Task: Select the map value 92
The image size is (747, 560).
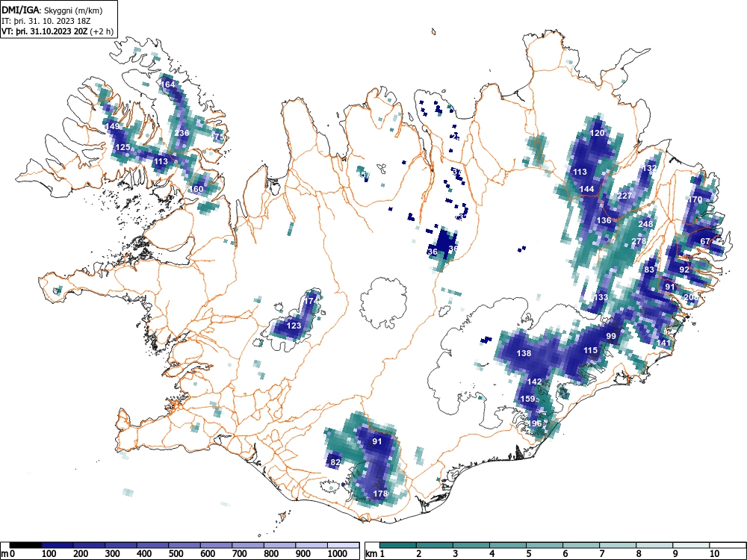Action: click(684, 270)
